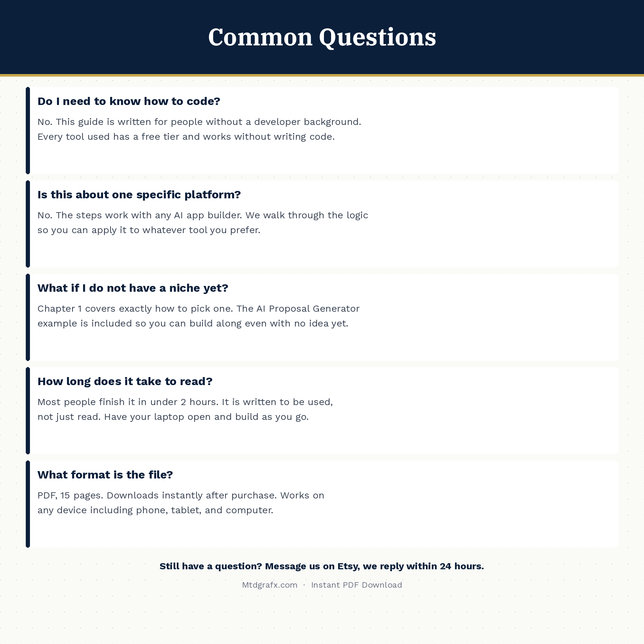Click the "Common Questions" page title
Viewport: 644px width, 644px height.
click(x=322, y=37)
